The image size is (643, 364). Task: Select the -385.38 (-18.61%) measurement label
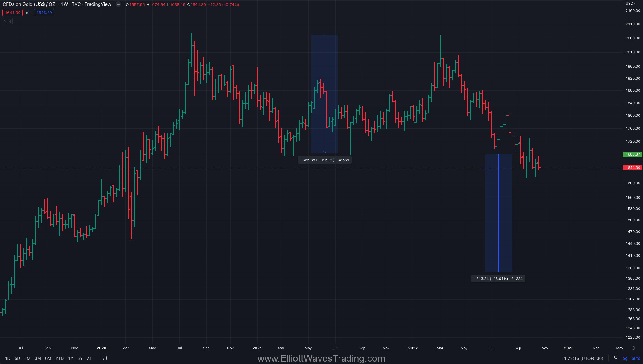[324, 160]
